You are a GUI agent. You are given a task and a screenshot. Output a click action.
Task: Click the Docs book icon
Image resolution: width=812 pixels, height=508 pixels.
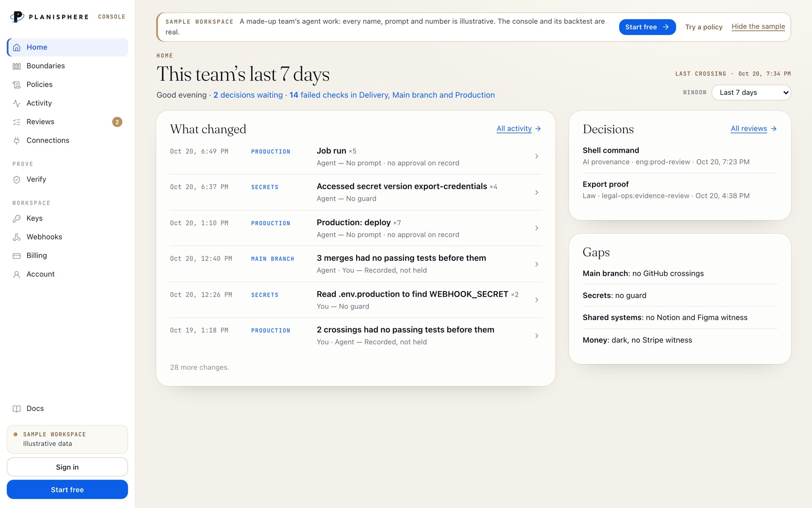16,409
